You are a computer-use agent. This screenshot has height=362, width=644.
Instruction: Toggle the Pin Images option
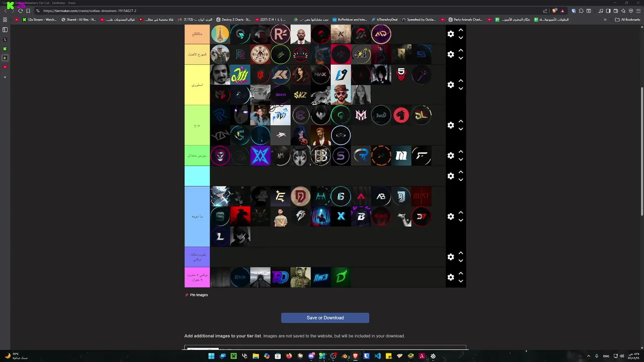pyautogui.click(x=196, y=295)
